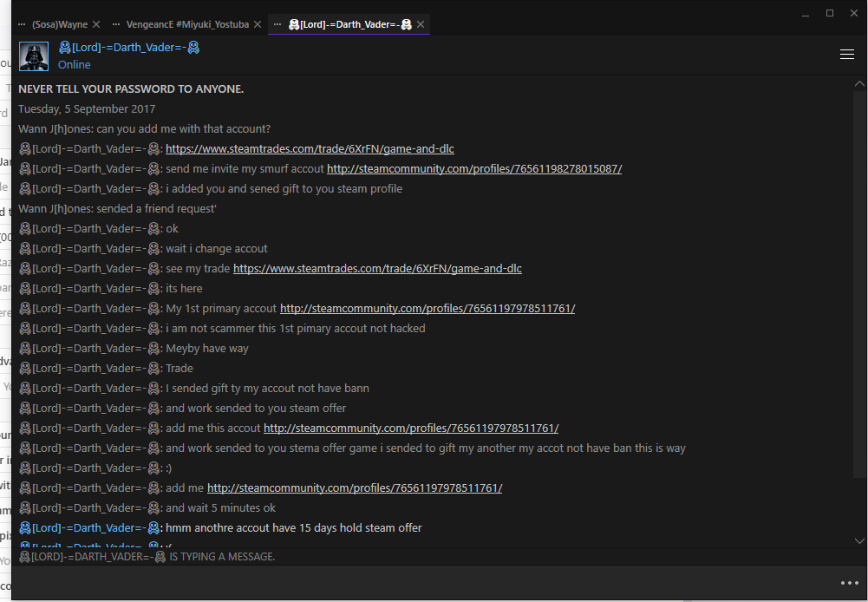The image size is (868, 602).
Task: Click message 'i am not scammer' line
Action: (296, 329)
